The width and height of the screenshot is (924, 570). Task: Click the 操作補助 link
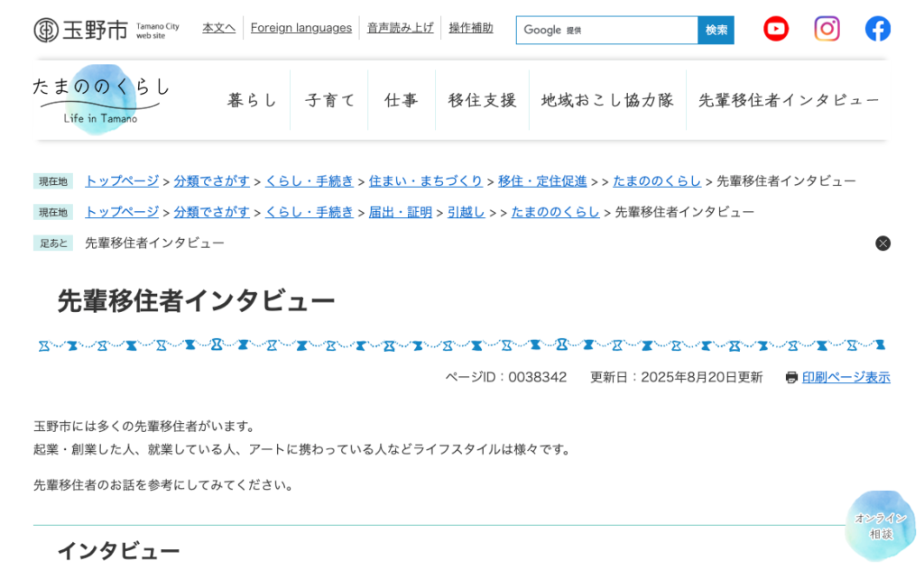[470, 27]
